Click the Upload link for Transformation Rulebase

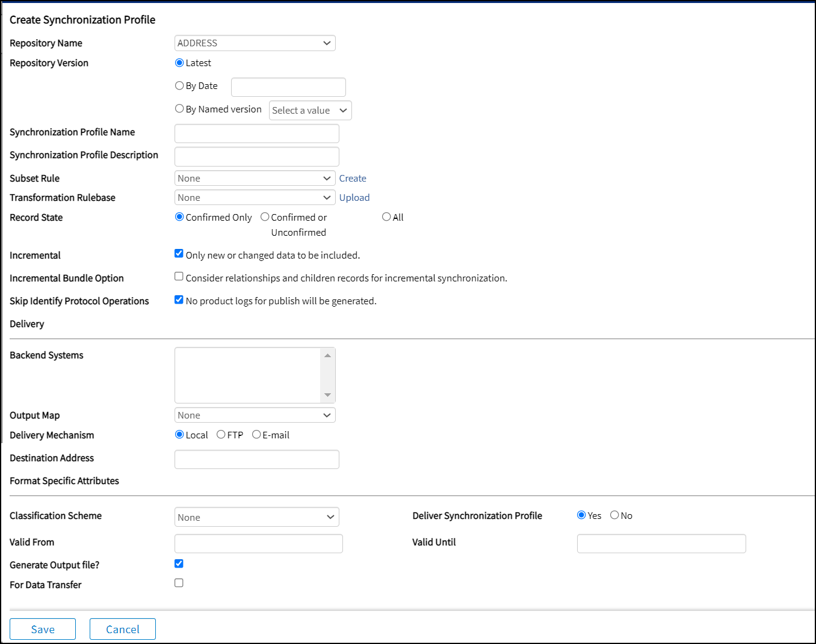(354, 198)
